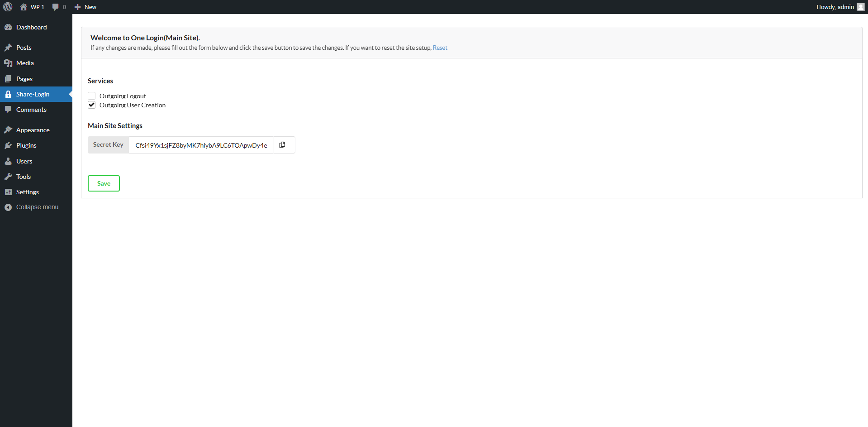The image size is (868, 427).
Task: Open Plugins via the plug icon
Action: tap(9, 145)
